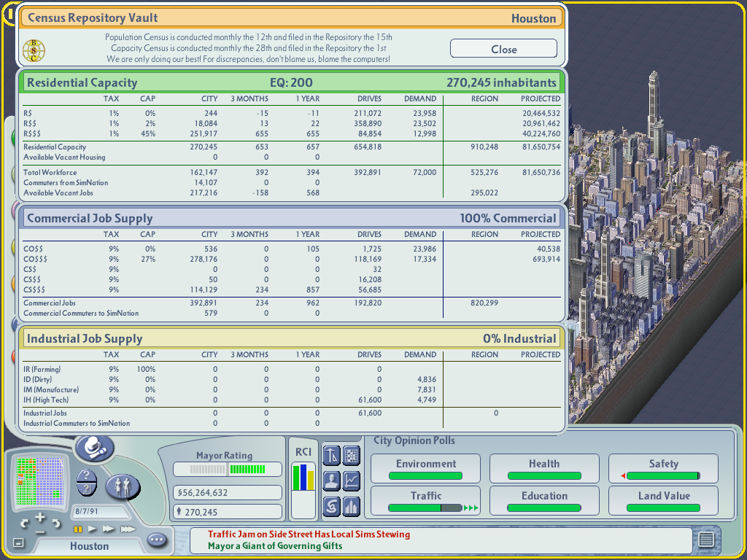Open the city skyline icon
747x560 pixels.
pos(352,506)
